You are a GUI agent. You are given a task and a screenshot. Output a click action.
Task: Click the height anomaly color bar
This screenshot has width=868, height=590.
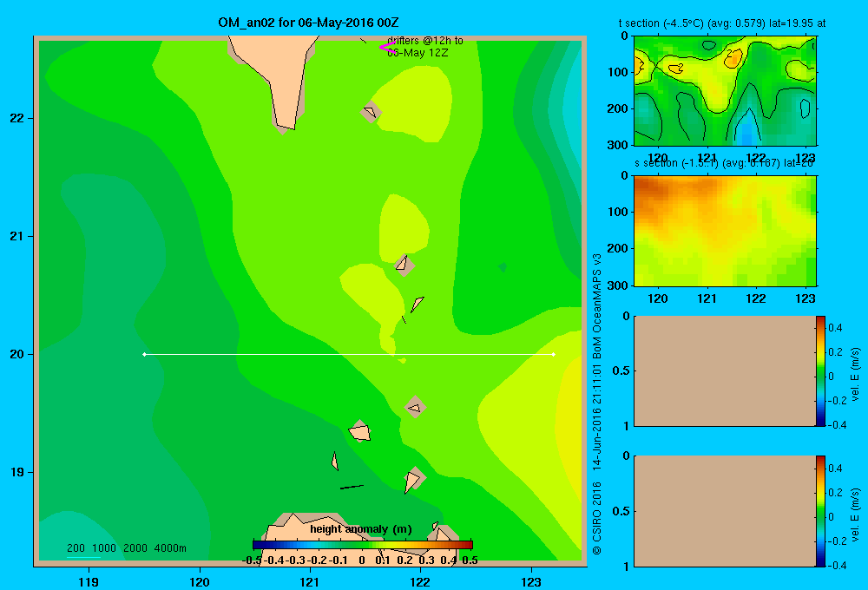coord(363,545)
